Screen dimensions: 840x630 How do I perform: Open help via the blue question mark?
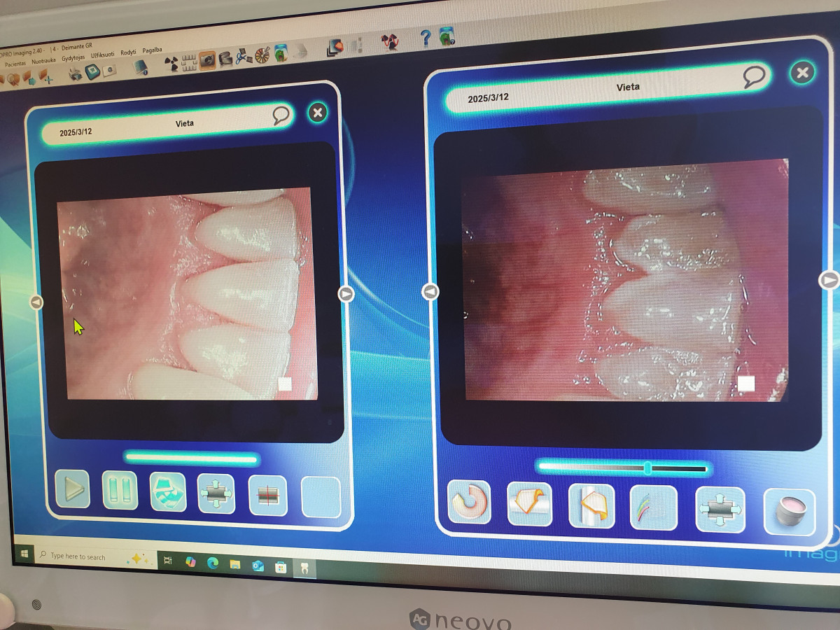tap(425, 38)
